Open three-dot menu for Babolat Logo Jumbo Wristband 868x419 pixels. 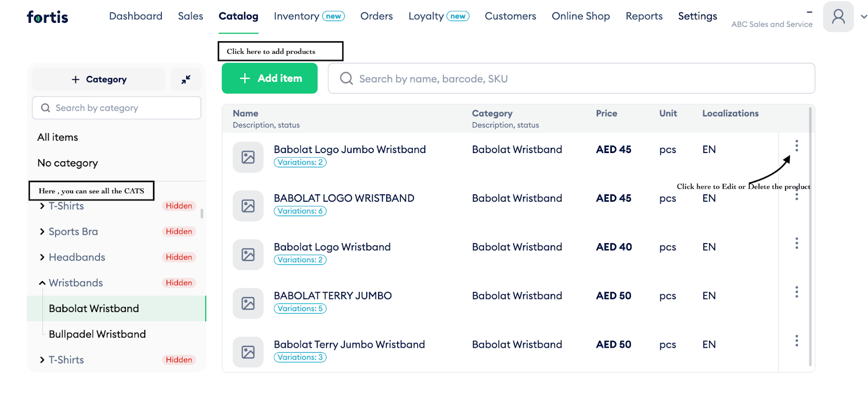tap(796, 145)
